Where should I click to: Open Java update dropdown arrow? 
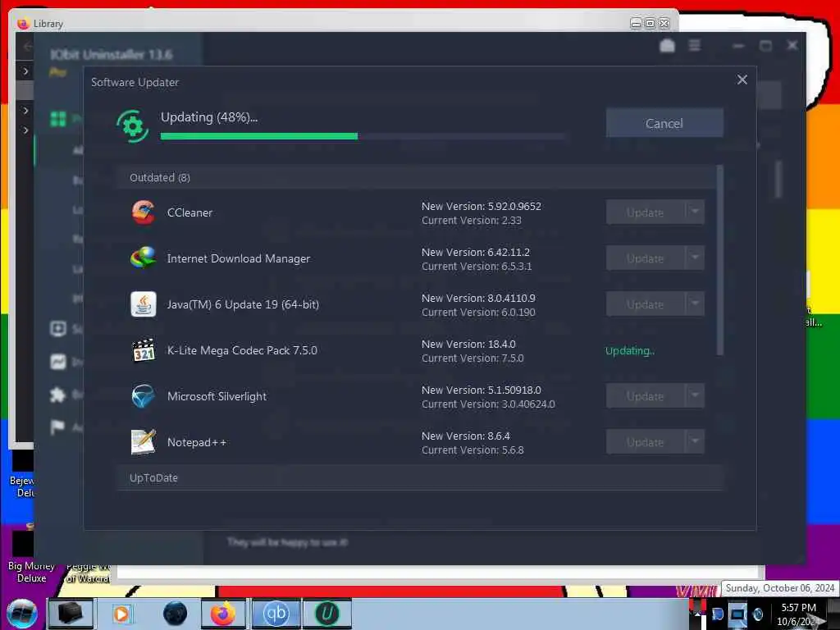pyautogui.click(x=695, y=304)
